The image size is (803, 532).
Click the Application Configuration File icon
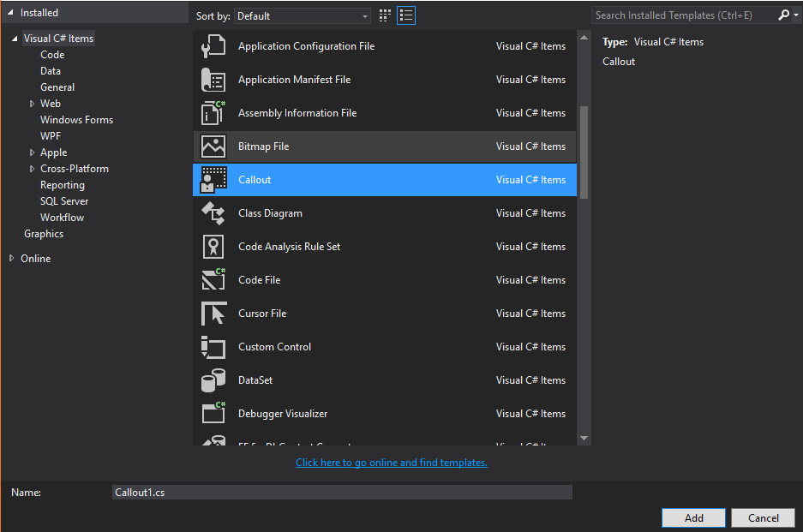(x=213, y=46)
